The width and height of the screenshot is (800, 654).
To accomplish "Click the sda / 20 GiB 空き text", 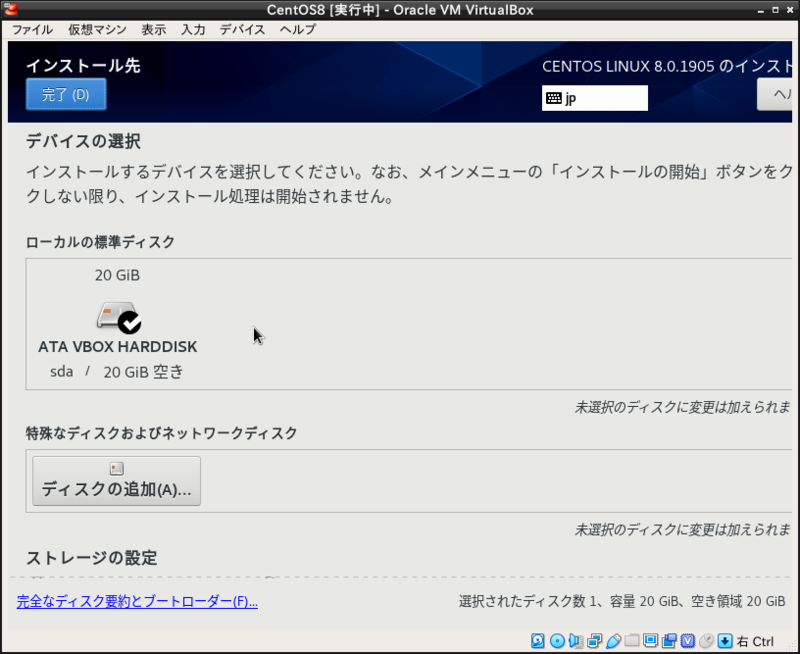I will (117, 372).
